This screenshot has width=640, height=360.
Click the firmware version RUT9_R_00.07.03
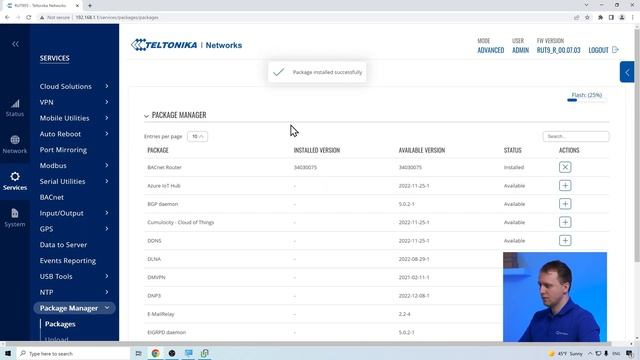pos(558,50)
